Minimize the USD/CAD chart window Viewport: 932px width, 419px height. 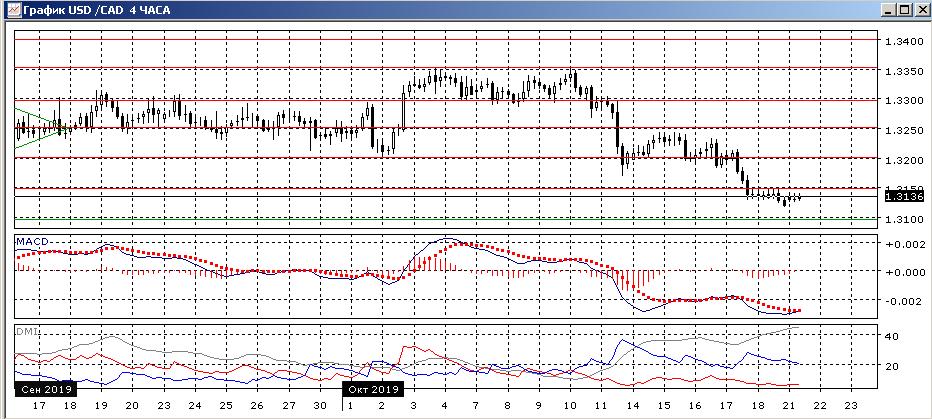click(887, 10)
